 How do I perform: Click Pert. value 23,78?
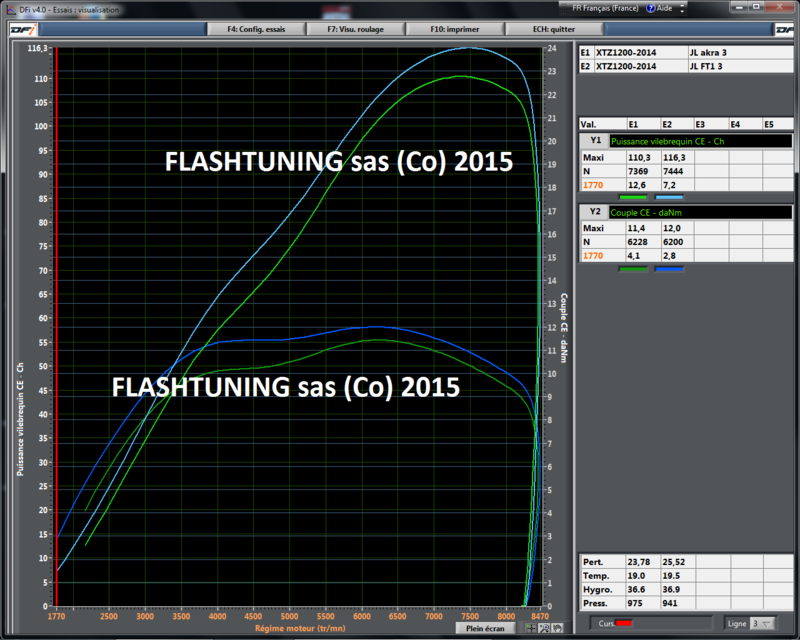(x=643, y=562)
